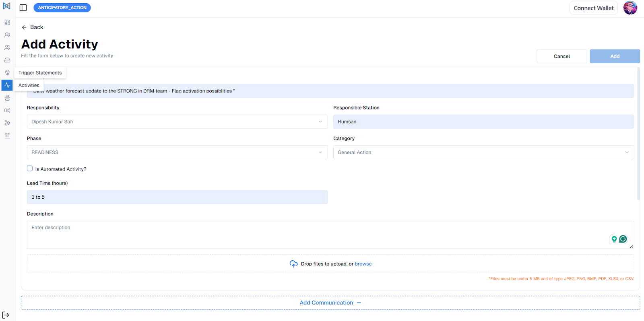Open the Phase dropdown showing READINESS
Screen dimensions: 644x321
[x=177, y=152]
